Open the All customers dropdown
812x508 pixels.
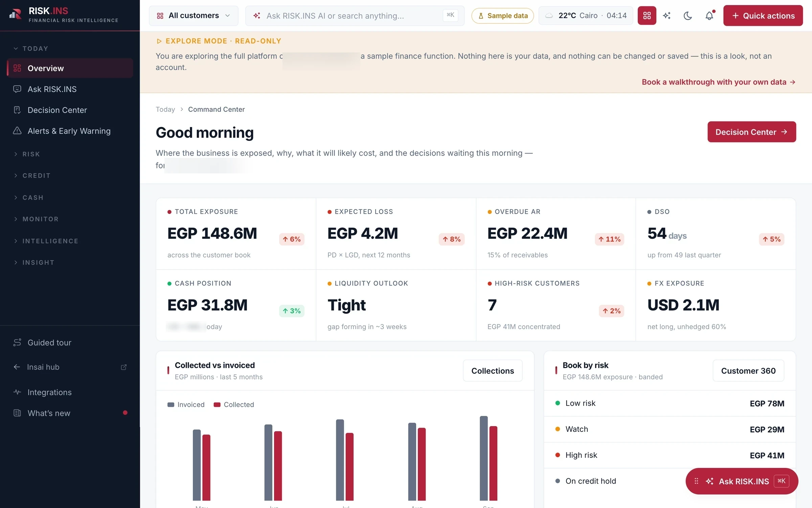click(194, 16)
